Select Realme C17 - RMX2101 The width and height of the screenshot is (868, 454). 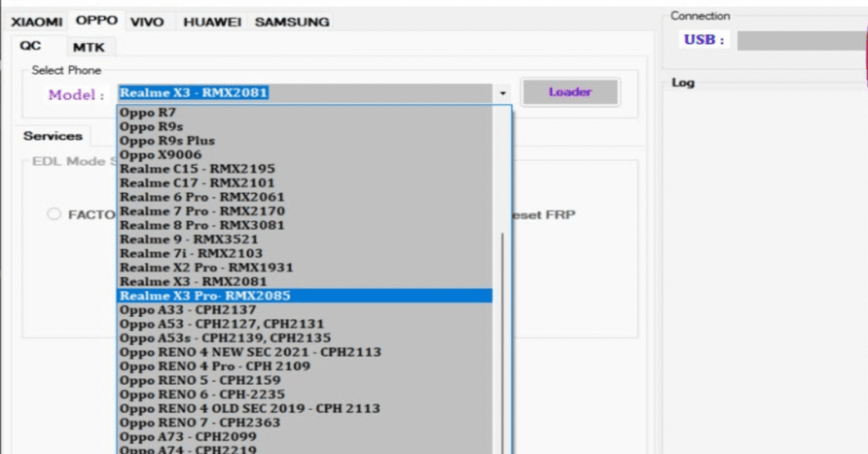pos(305,183)
